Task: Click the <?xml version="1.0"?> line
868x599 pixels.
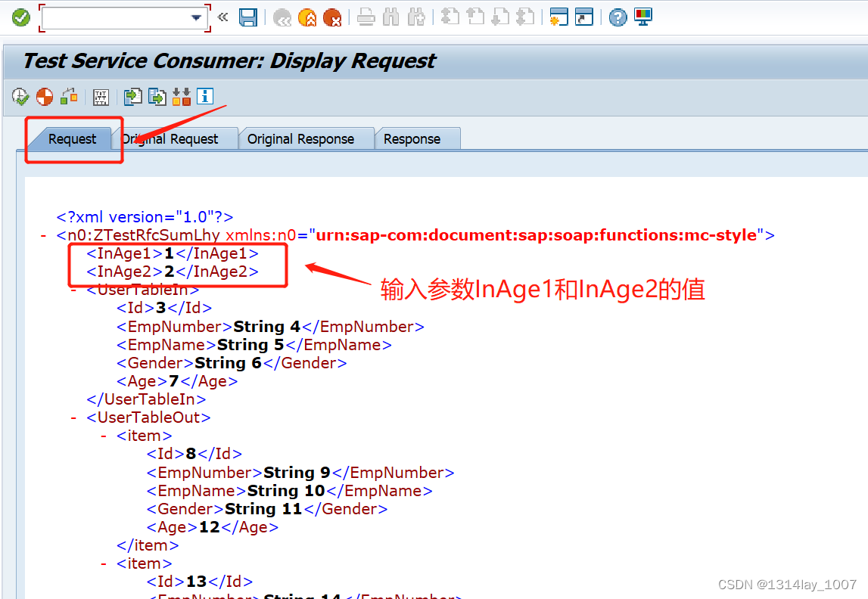Action: pyautogui.click(x=145, y=217)
